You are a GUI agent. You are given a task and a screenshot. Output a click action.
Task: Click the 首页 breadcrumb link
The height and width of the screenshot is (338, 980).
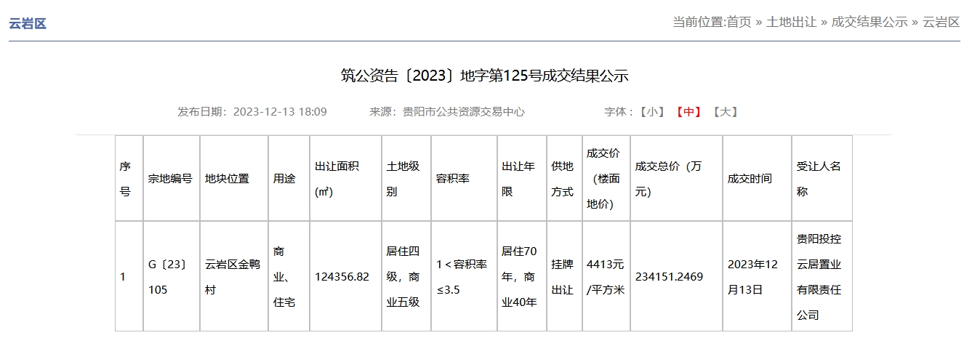(x=739, y=22)
